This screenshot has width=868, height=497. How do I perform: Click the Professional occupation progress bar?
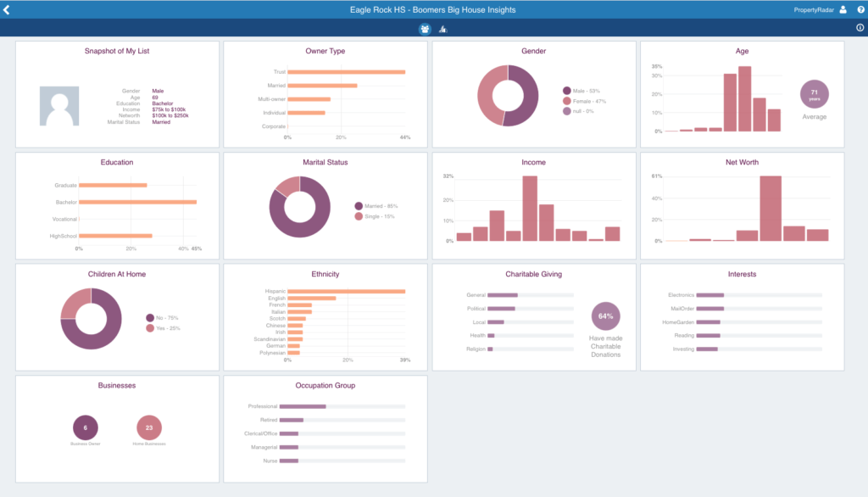pyautogui.click(x=342, y=407)
